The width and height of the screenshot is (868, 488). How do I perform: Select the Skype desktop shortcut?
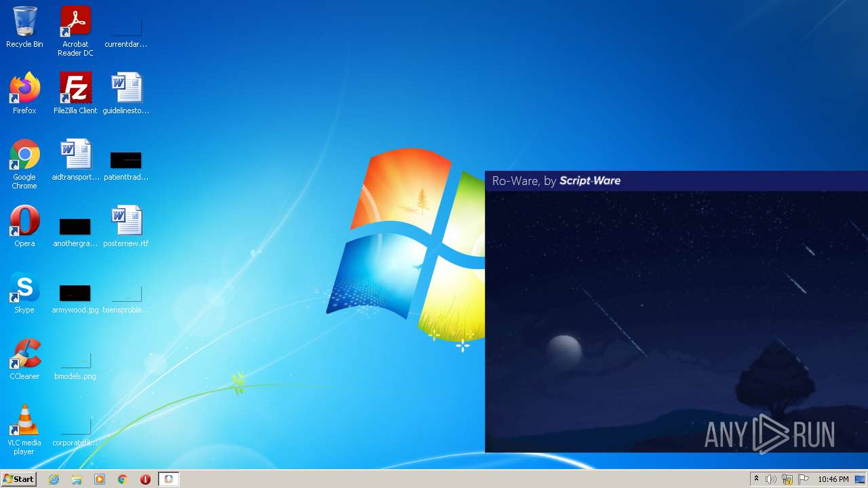(24, 293)
